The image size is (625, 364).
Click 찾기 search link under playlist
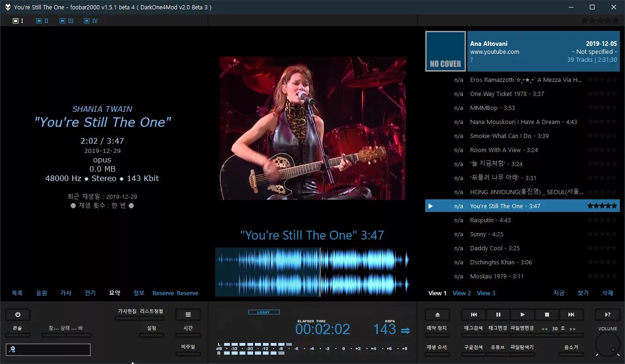click(x=583, y=293)
